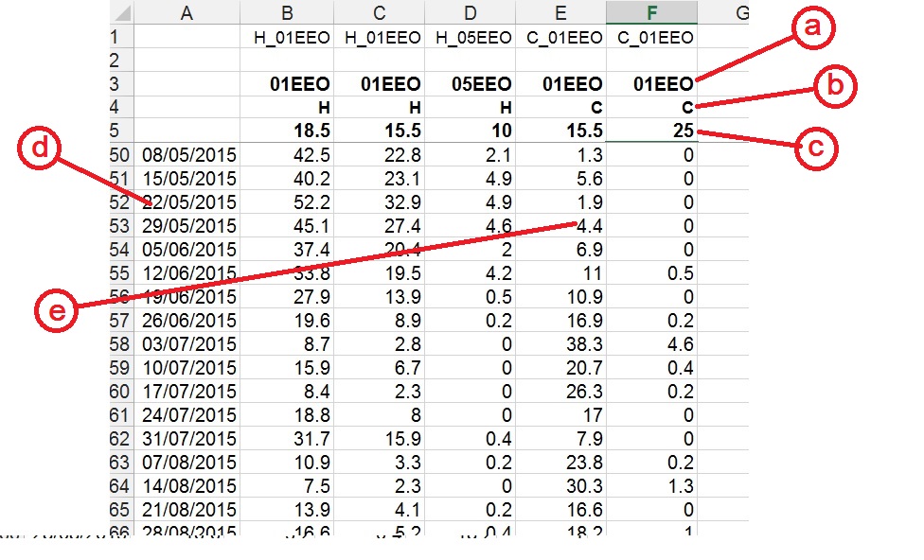Click column D header

coord(471,13)
